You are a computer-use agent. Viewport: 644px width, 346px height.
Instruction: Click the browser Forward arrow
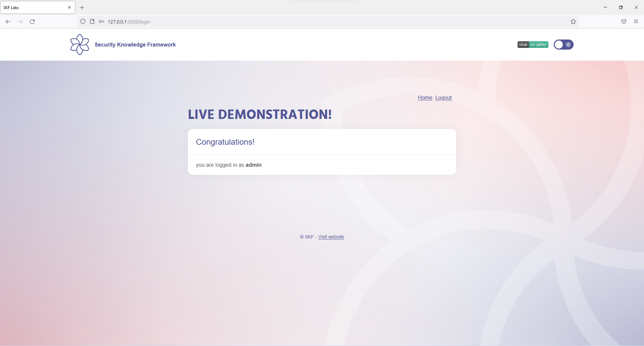[20, 22]
